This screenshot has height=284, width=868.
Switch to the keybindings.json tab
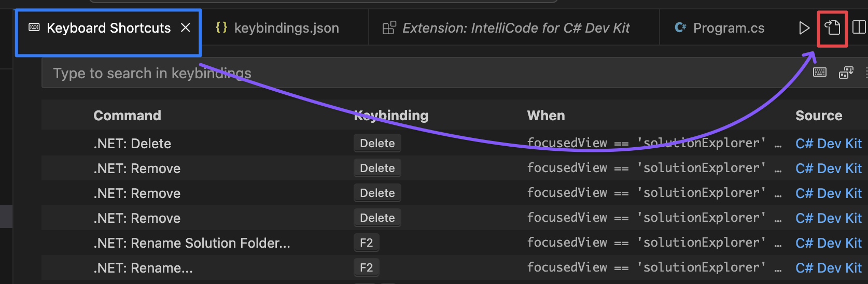[x=277, y=28]
